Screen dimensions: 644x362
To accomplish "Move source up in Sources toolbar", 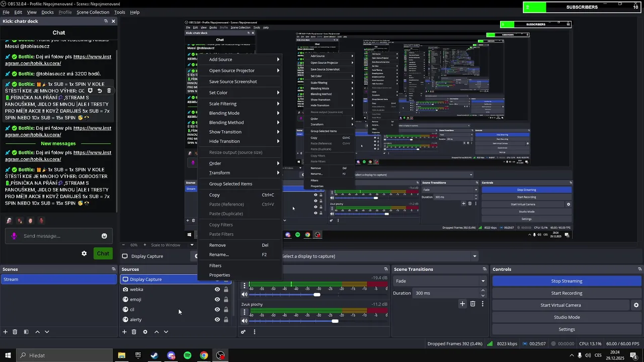I will [x=156, y=332].
